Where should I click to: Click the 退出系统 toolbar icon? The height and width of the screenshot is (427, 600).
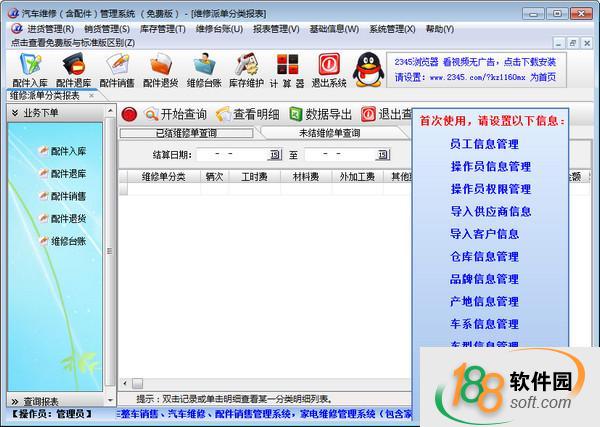tap(329, 69)
